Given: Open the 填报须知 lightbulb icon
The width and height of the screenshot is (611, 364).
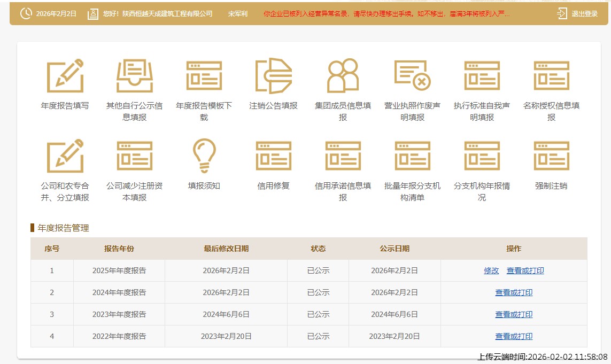Looking at the screenshot, I should tap(204, 156).
